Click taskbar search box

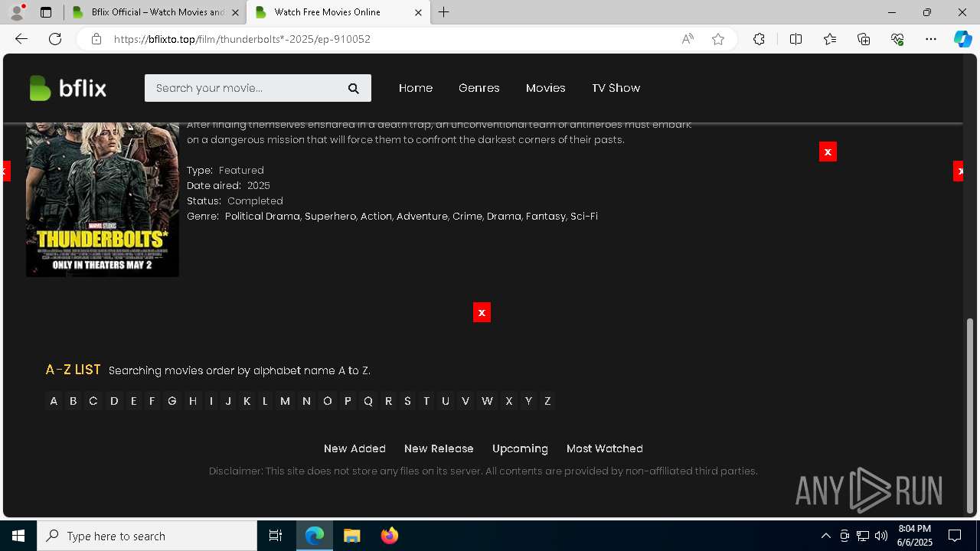pyautogui.click(x=147, y=536)
